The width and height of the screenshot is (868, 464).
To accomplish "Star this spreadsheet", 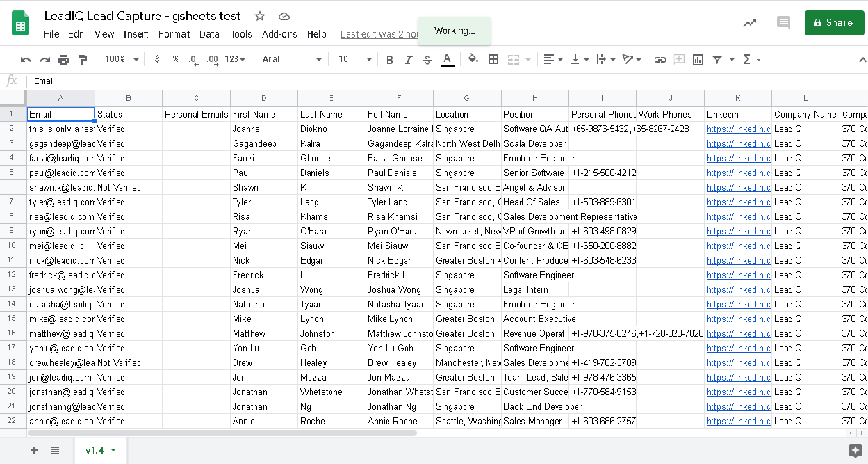I will pyautogui.click(x=260, y=16).
